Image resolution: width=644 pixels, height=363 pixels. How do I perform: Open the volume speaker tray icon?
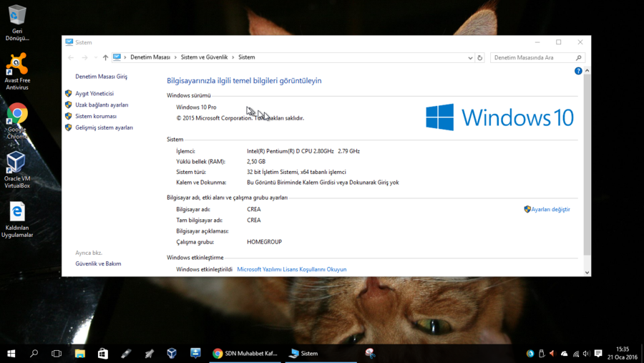pos(587,354)
